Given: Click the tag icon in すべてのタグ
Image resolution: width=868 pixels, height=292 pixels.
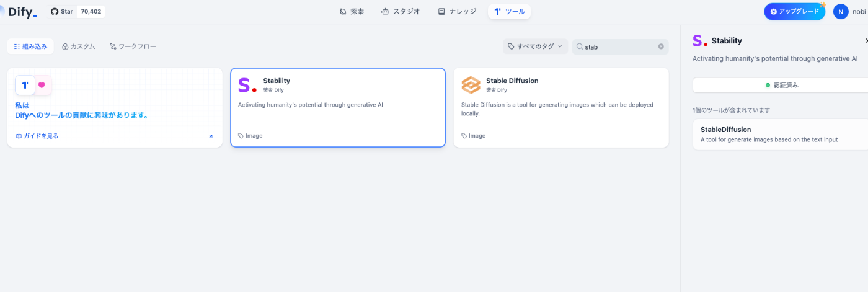Looking at the screenshot, I should click(x=511, y=46).
